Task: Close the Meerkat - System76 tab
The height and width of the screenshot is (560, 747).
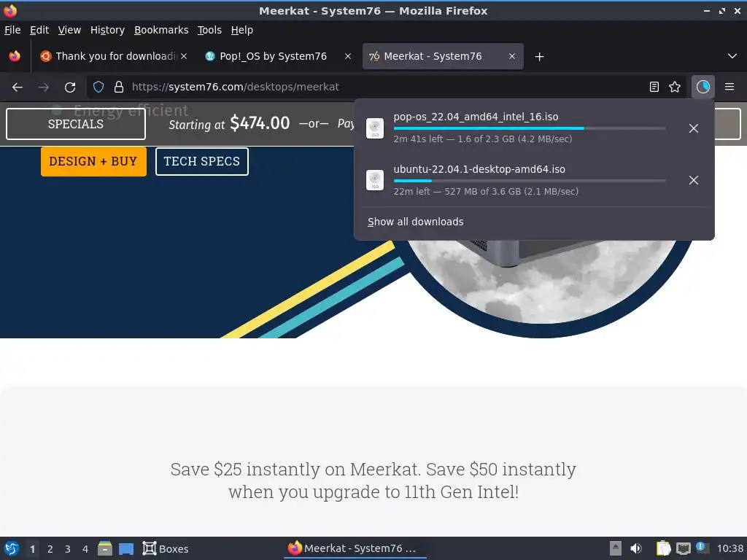Action: pos(511,56)
